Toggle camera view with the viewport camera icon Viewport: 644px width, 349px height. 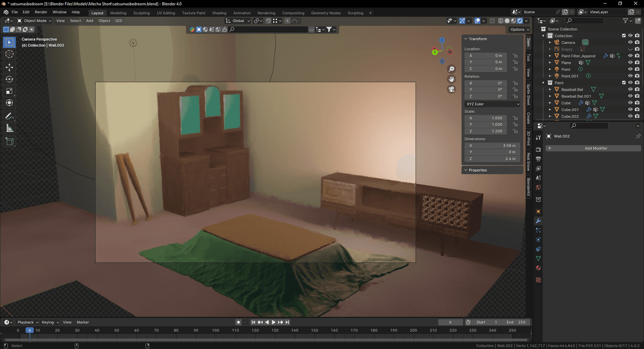coord(451,89)
